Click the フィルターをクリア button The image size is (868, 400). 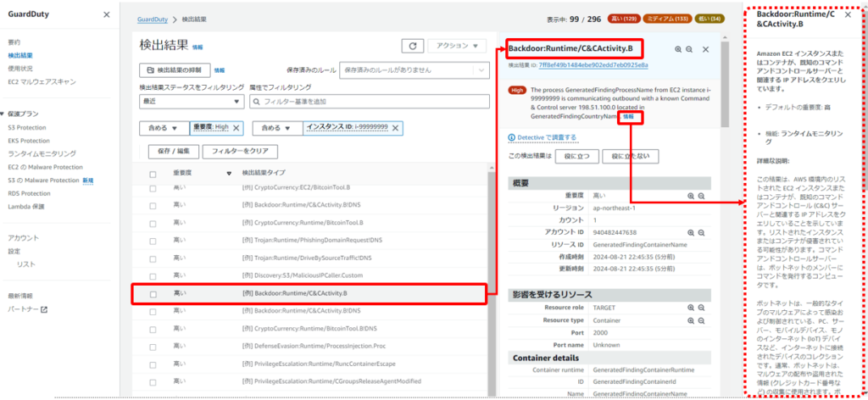pyautogui.click(x=240, y=152)
